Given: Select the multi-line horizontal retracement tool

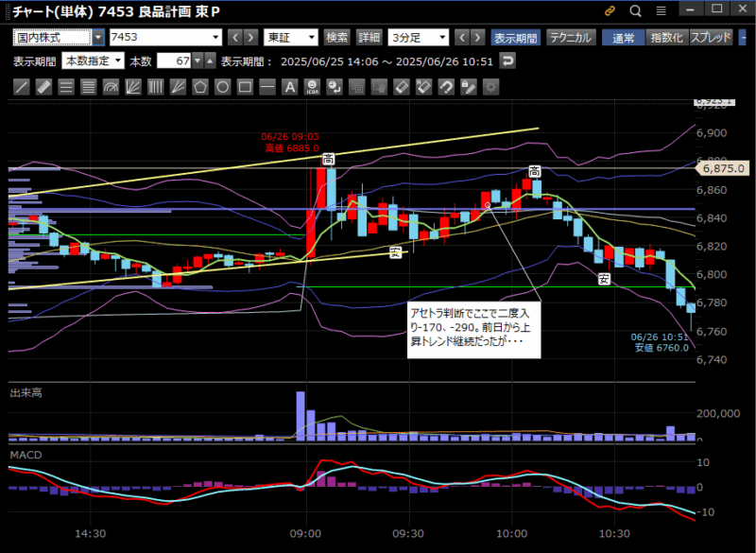Looking at the screenshot, I should pos(88,87).
